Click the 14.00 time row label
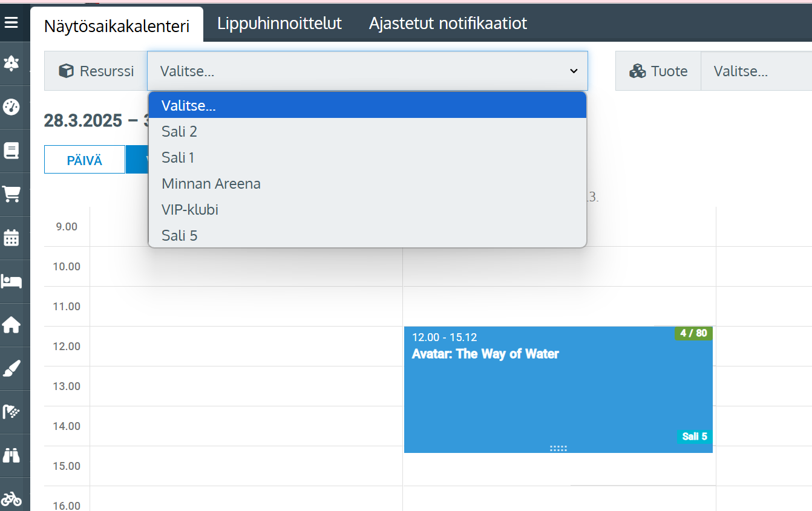 (x=67, y=426)
